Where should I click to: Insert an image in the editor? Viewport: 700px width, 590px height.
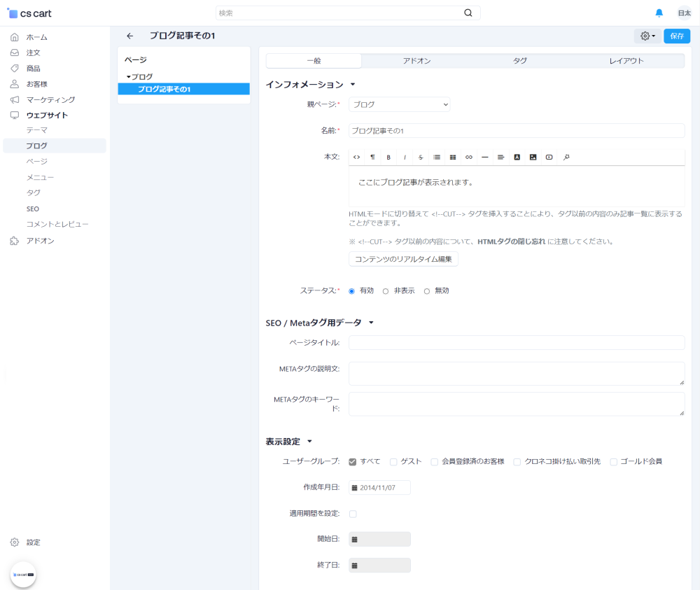533,157
